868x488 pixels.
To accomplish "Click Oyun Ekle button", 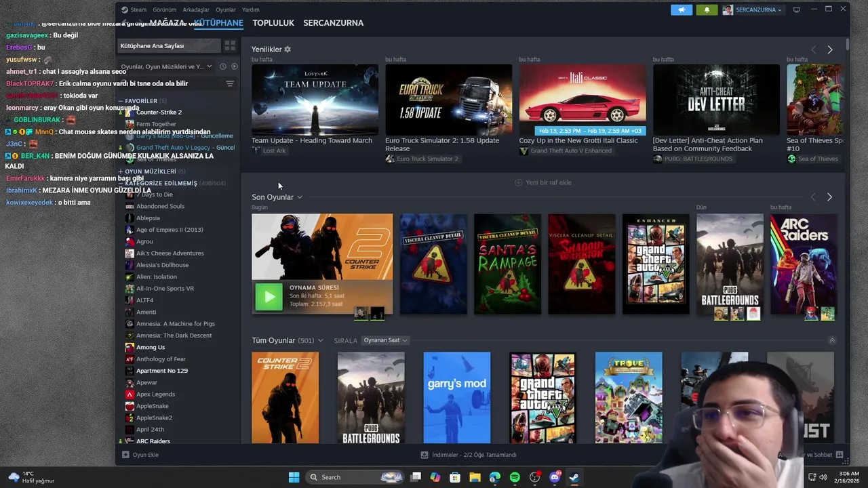I will [x=140, y=455].
